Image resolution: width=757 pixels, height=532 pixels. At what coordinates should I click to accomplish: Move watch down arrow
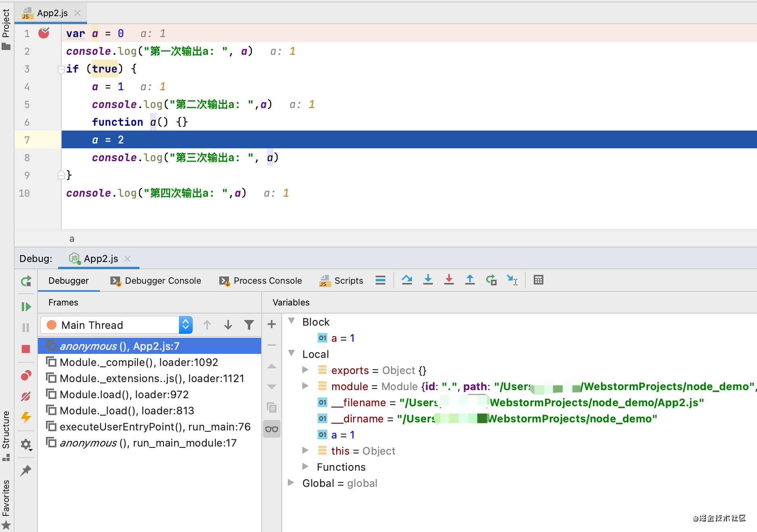tap(272, 387)
